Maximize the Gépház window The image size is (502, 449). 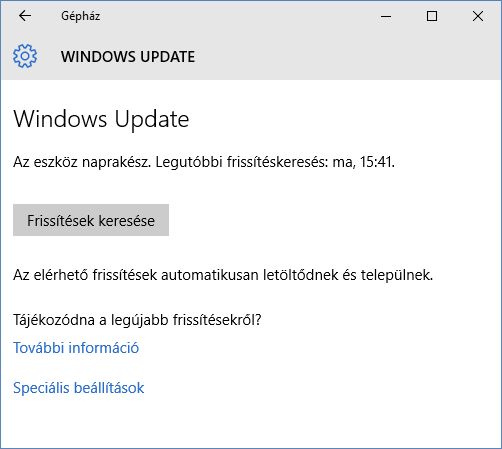(x=432, y=16)
